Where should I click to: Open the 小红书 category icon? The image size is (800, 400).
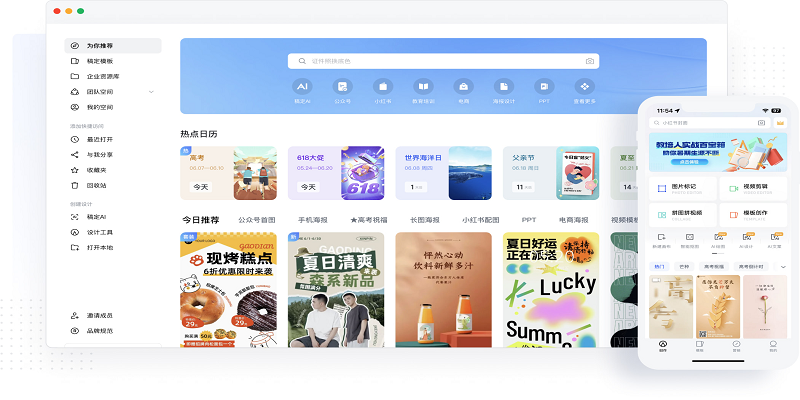coord(383,87)
